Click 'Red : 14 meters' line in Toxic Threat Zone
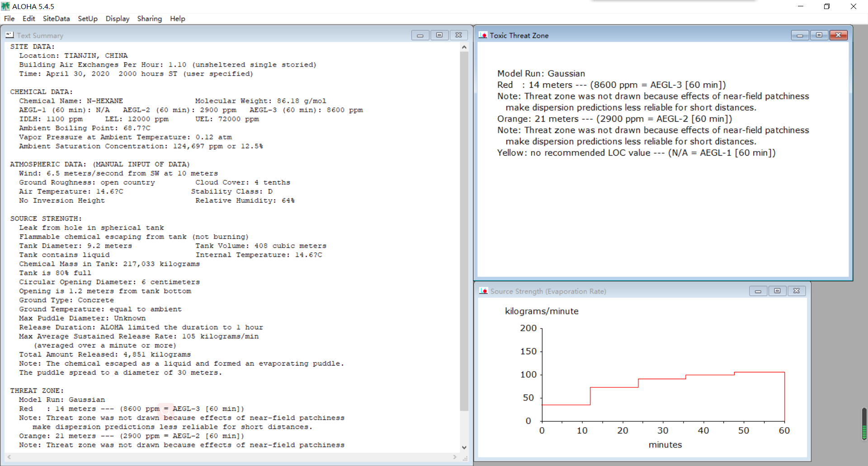This screenshot has height=466, width=868. pos(612,85)
